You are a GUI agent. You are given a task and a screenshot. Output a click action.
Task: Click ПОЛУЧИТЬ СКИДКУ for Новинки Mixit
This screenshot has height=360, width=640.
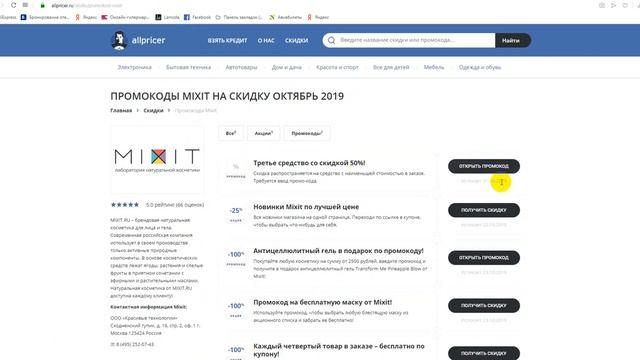484,210
